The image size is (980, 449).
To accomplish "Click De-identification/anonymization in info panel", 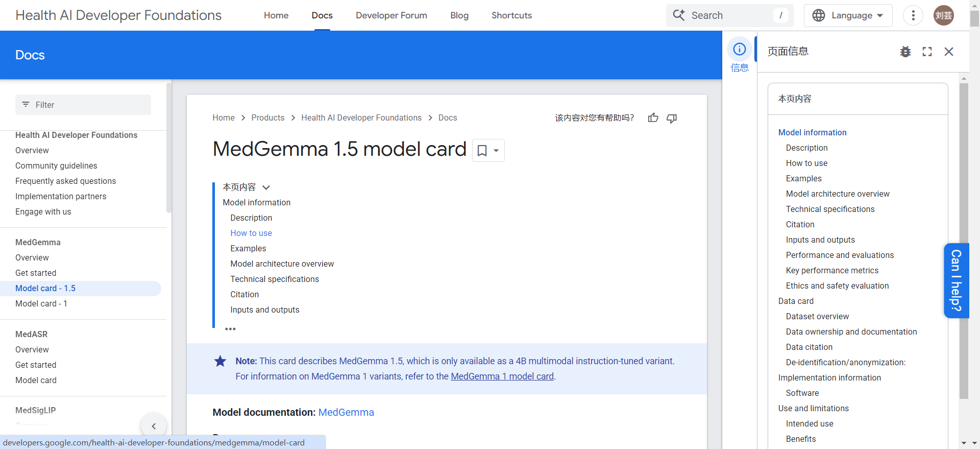I will (x=846, y=362).
